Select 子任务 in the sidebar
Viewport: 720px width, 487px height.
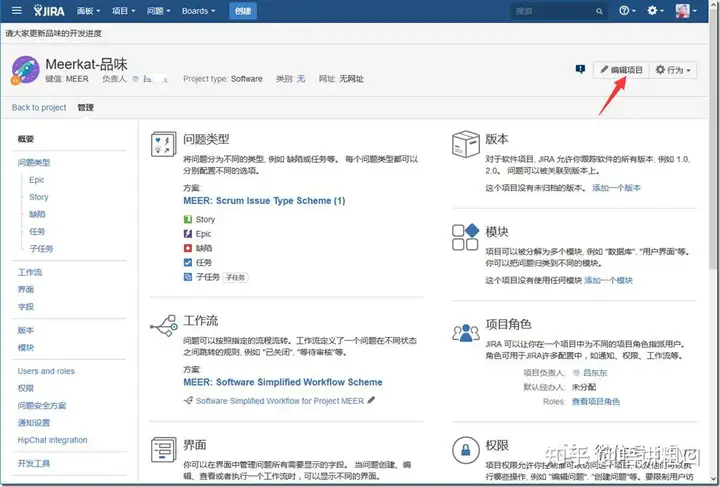[x=41, y=249]
